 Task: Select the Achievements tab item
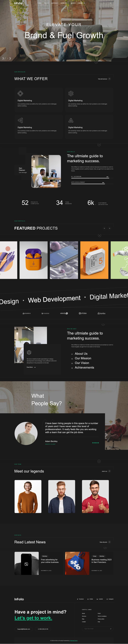(x=84, y=368)
